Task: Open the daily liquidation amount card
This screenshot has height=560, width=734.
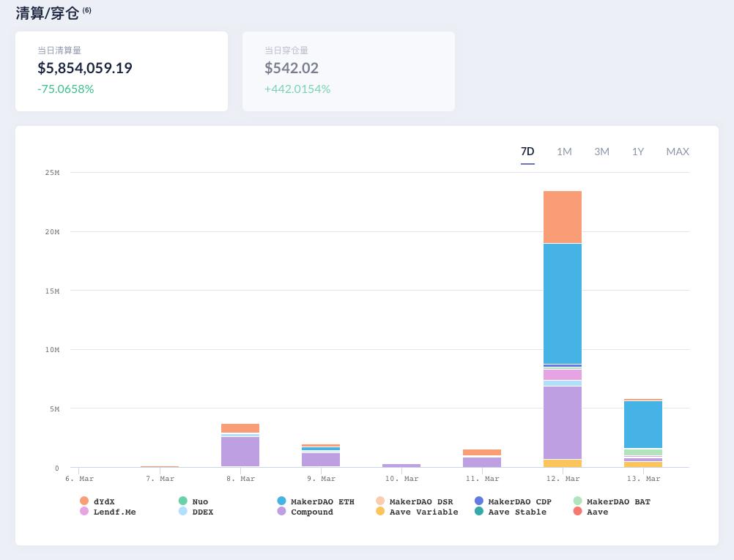Action: coord(122,71)
